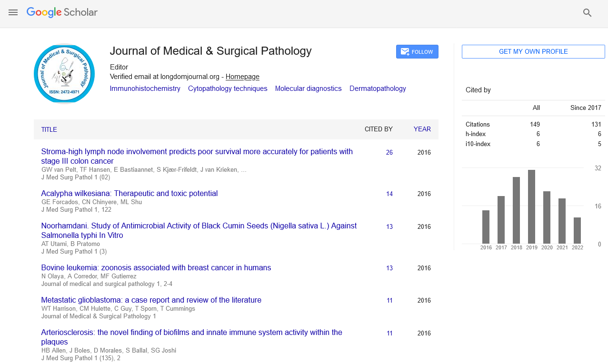Open the Molecular diagnostics tag
608x364 pixels.
click(x=308, y=89)
